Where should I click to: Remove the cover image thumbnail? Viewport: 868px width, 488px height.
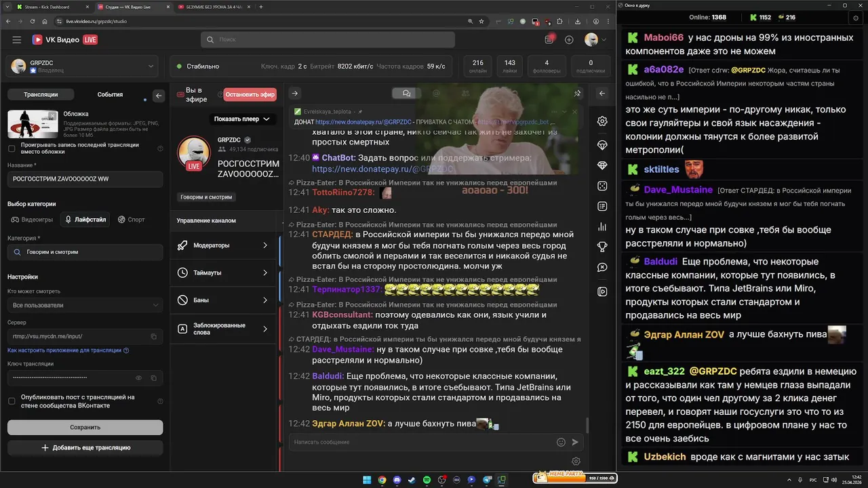pos(52,115)
